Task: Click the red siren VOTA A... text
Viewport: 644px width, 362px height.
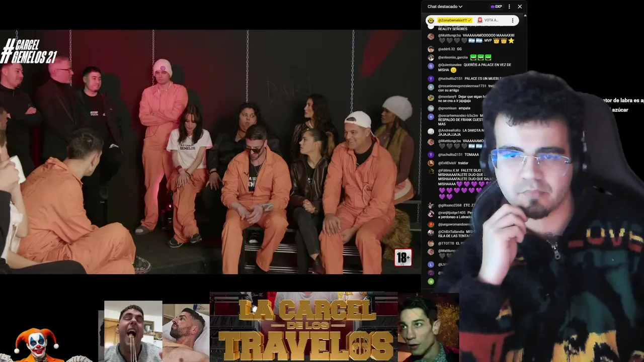Action: (488, 21)
